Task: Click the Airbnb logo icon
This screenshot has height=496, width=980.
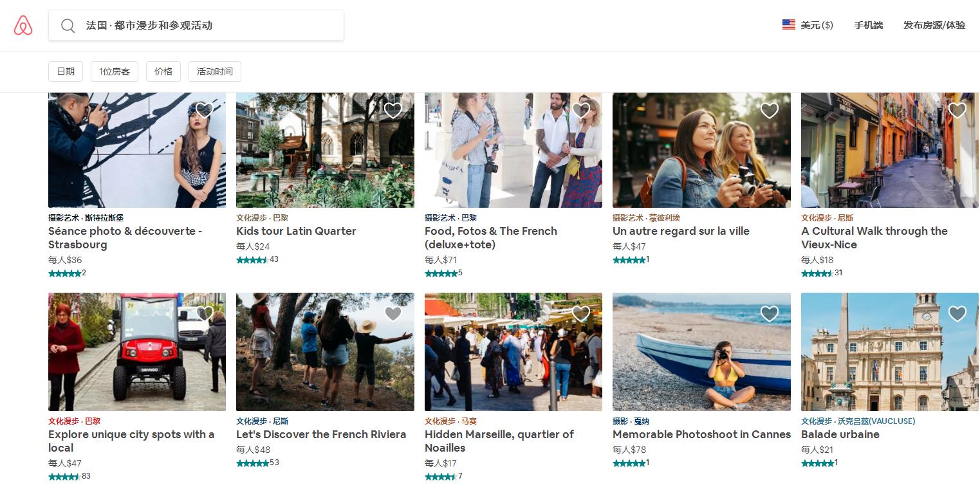Action: [23, 26]
